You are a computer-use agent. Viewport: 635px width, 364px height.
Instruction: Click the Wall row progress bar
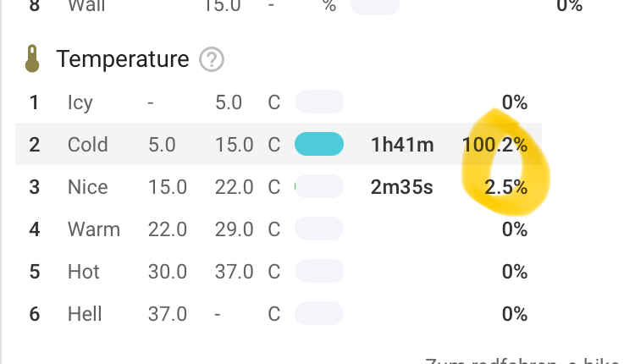374,5
